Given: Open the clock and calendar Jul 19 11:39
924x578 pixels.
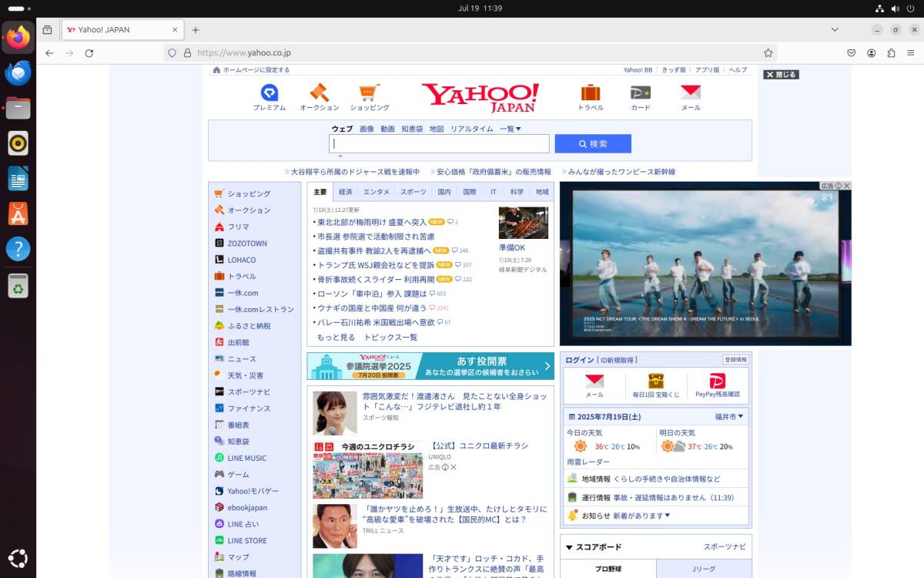Looking at the screenshot, I should [x=480, y=8].
